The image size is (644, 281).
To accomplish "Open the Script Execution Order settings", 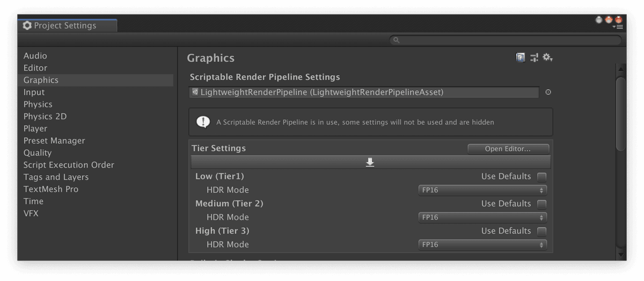I will (69, 165).
